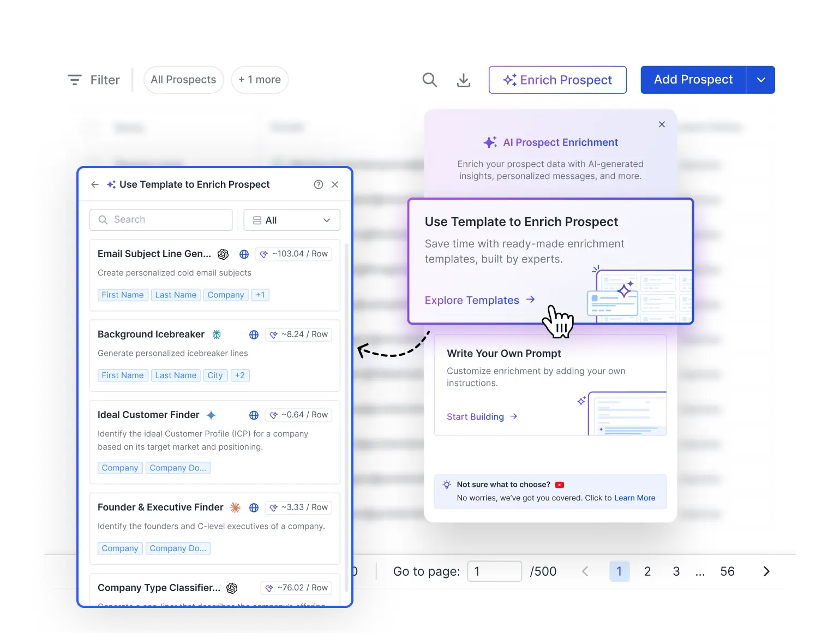The height and width of the screenshot is (633, 840).
Task: Expand the +1 more filter chip
Action: [x=260, y=80]
